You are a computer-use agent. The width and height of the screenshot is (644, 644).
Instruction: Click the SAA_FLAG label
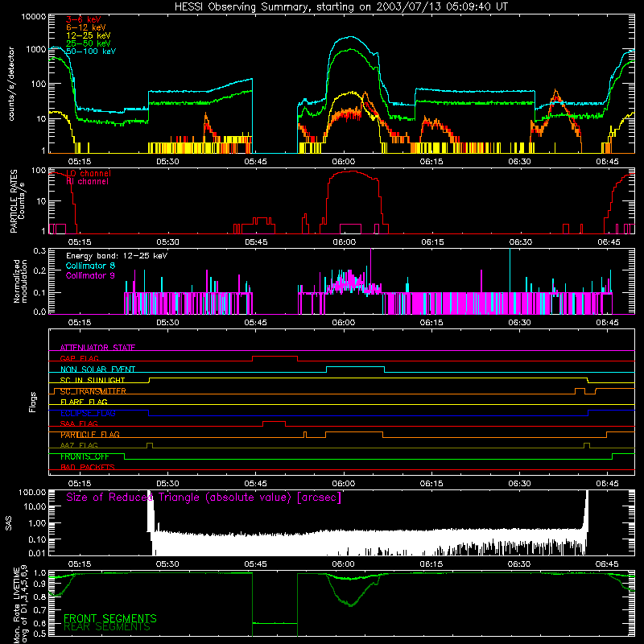(79, 423)
